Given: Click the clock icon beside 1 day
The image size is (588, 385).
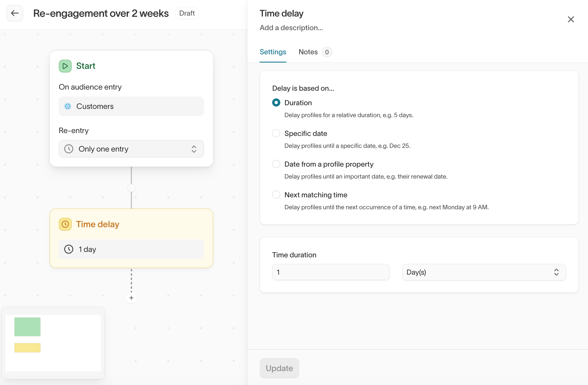Looking at the screenshot, I should (x=69, y=249).
